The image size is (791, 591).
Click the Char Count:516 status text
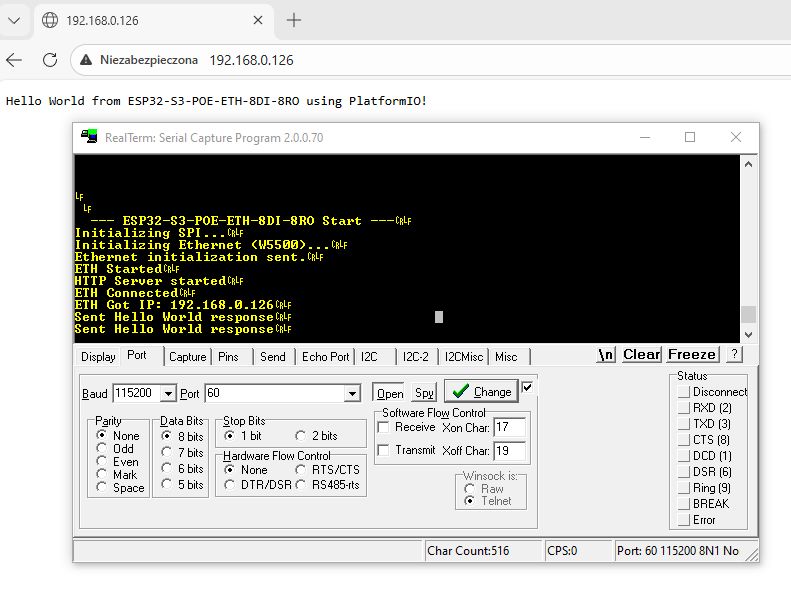coord(468,551)
